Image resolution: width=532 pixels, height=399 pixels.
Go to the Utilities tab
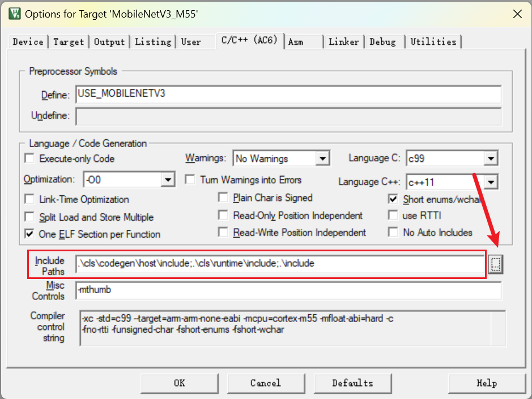(x=433, y=42)
